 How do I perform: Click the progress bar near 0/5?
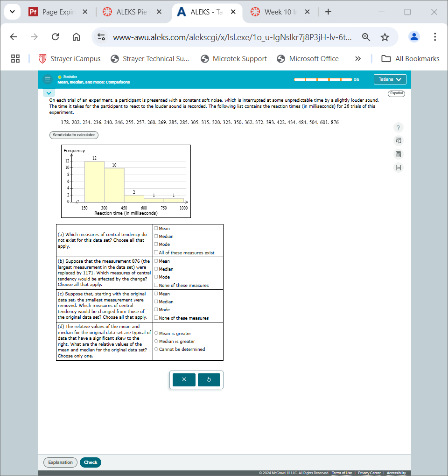[x=323, y=79]
